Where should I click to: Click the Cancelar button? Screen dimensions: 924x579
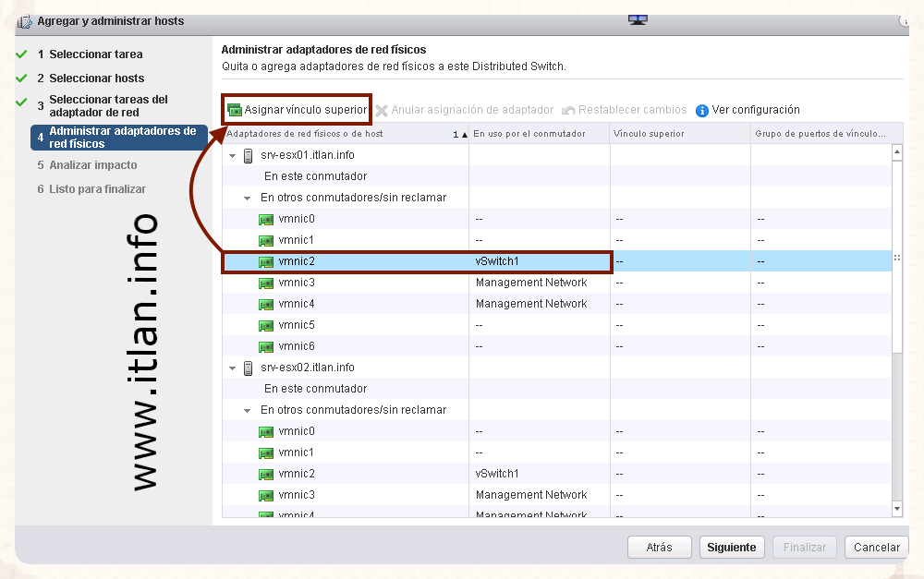pyautogui.click(x=876, y=547)
